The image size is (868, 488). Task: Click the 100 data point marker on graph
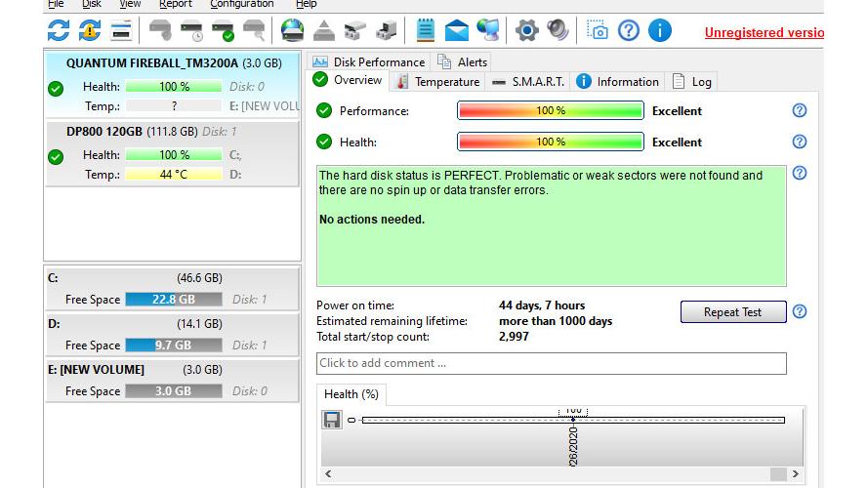573,420
